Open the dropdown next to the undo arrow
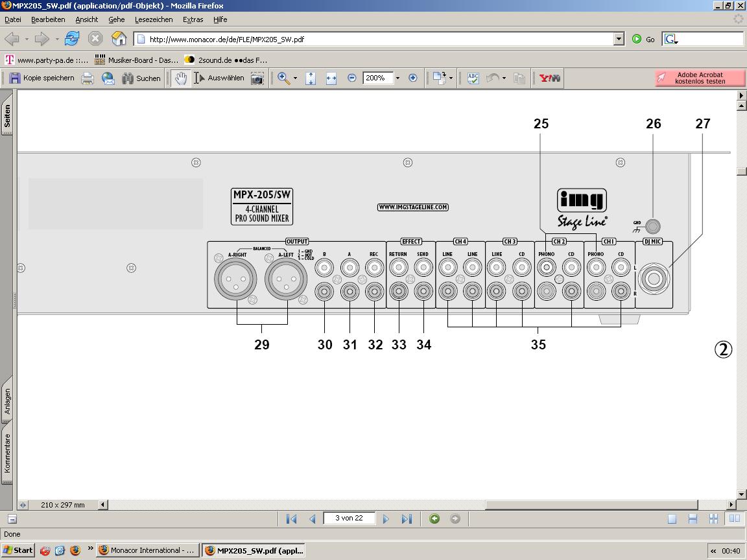This screenshot has width=747, height=560. click(x=504, y=78)
